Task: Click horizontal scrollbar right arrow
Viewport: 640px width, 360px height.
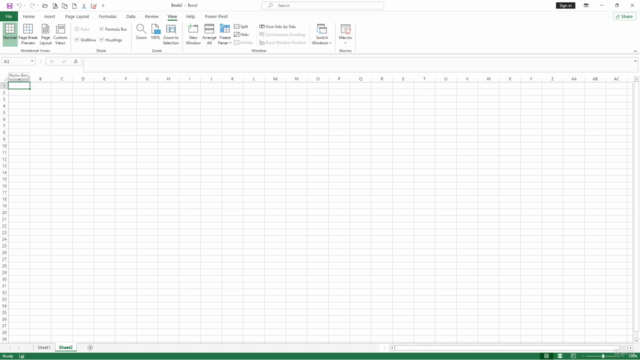Action: tap(630, 348)
